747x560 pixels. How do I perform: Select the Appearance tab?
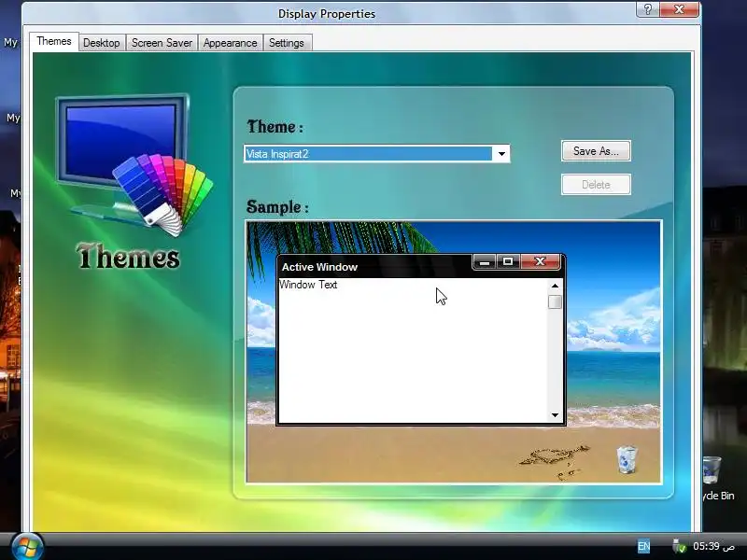(230, 43)
